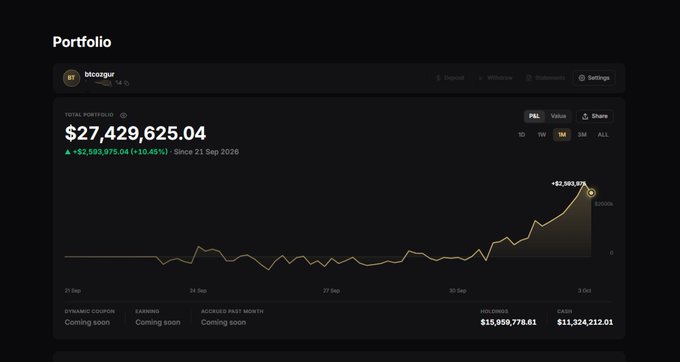This screenshot has width=680, height=362.
Task: Select the 1W time range
Action: point(542,135)
